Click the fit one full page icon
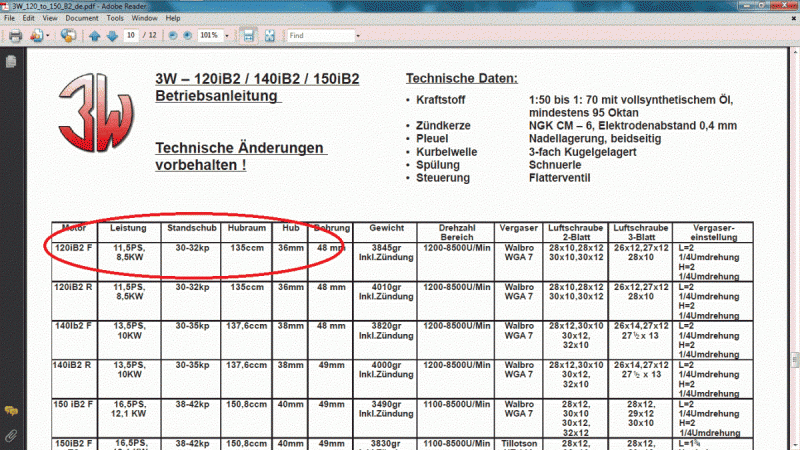This screenshot has width=800, height=450. [267, 35]
